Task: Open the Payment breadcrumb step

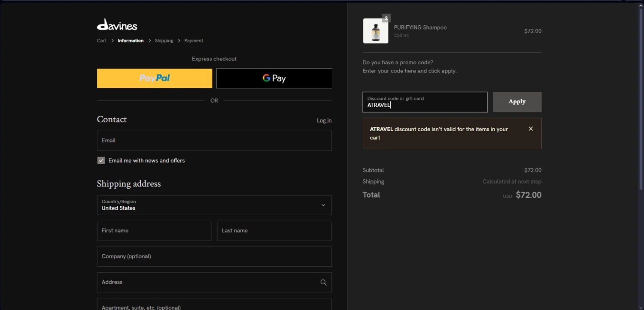Action: [x=194, y=41]
